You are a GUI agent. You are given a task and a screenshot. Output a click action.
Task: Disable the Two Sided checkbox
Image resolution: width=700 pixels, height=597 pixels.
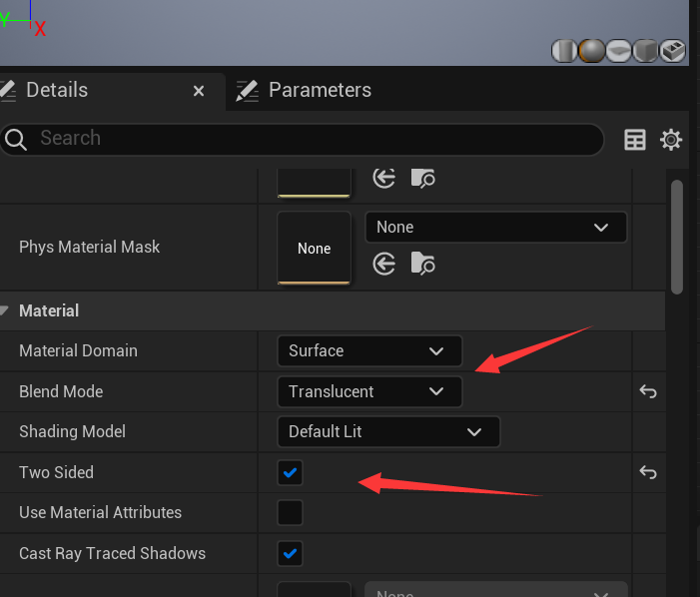(x=290, y=472)
